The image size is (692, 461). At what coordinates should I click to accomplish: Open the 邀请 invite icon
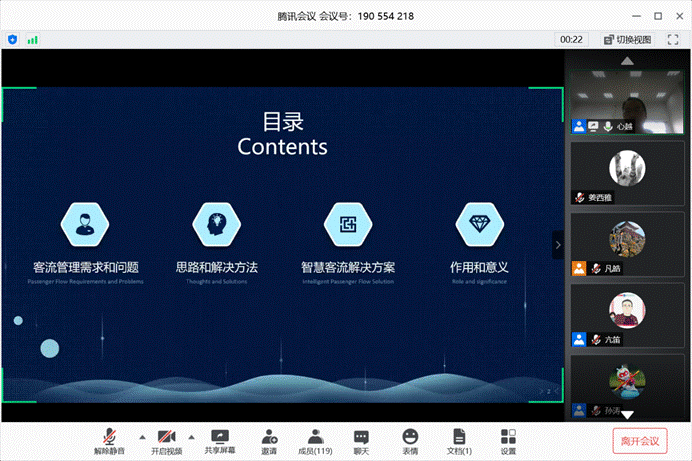point(269,440)
